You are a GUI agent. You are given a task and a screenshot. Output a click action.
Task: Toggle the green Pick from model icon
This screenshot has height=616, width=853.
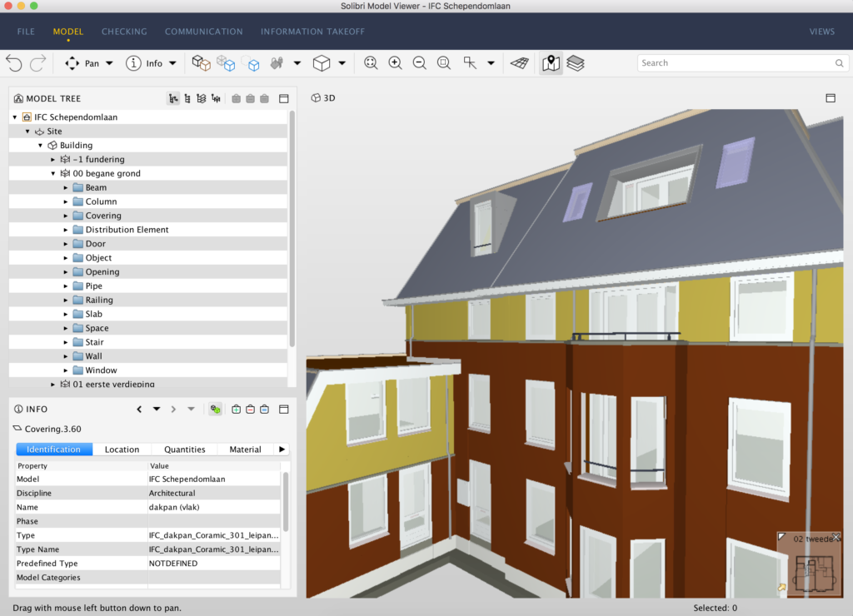215,409
